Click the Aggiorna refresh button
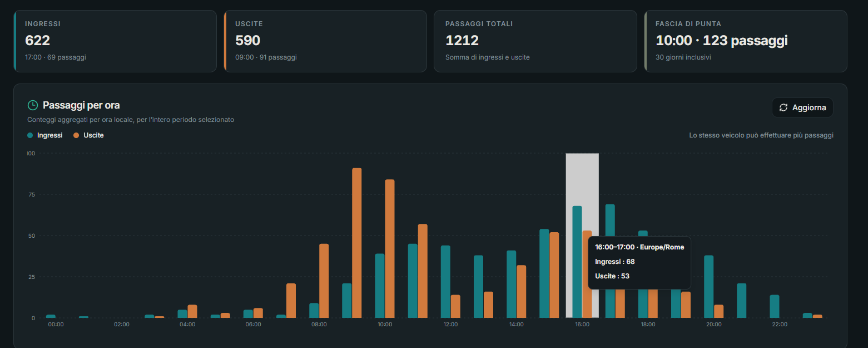The height and width of the screenshot is (348, 868). [802, 107]
